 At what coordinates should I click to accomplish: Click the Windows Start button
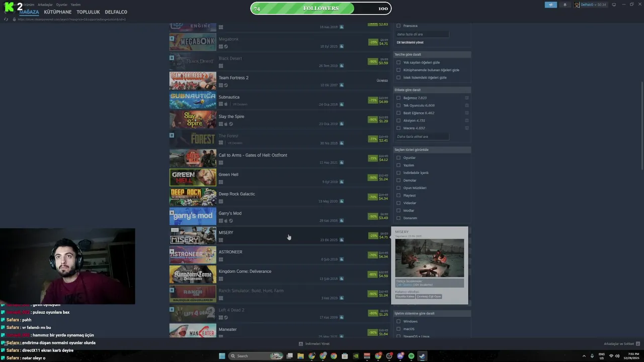coord(222,356)
